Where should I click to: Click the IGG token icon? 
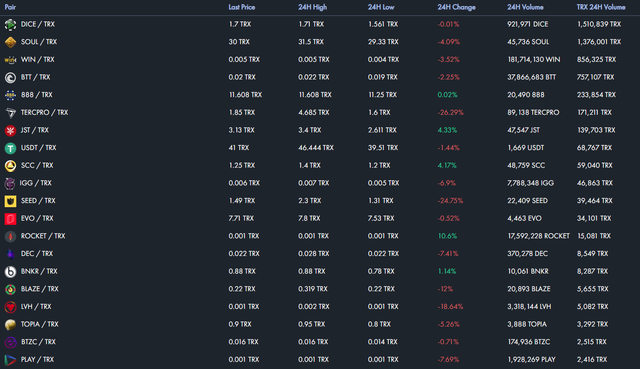10,183
